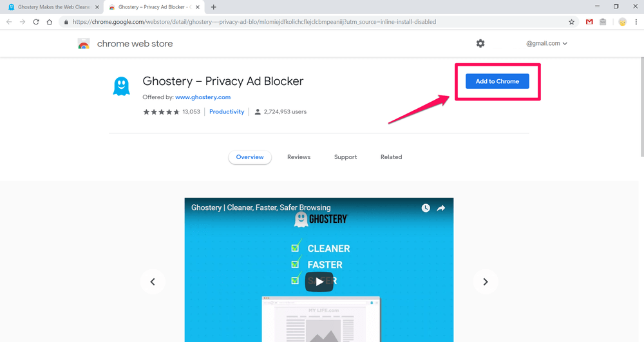The width and height of the screenshot is (644, 342).
Task: Click the Add to Chrome button
Action: click(497, 81)
